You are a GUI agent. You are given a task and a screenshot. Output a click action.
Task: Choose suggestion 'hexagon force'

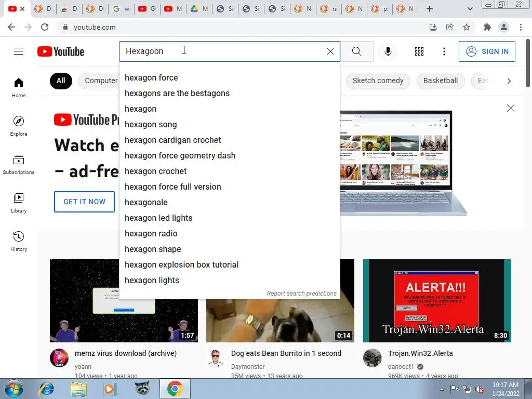coord(229,78)
